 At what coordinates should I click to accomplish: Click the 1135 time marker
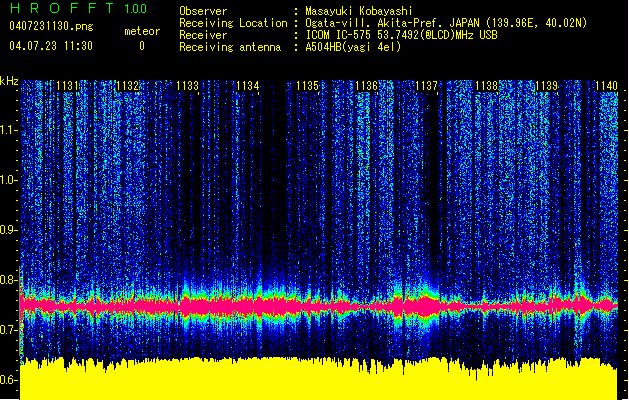coord(307,86)
